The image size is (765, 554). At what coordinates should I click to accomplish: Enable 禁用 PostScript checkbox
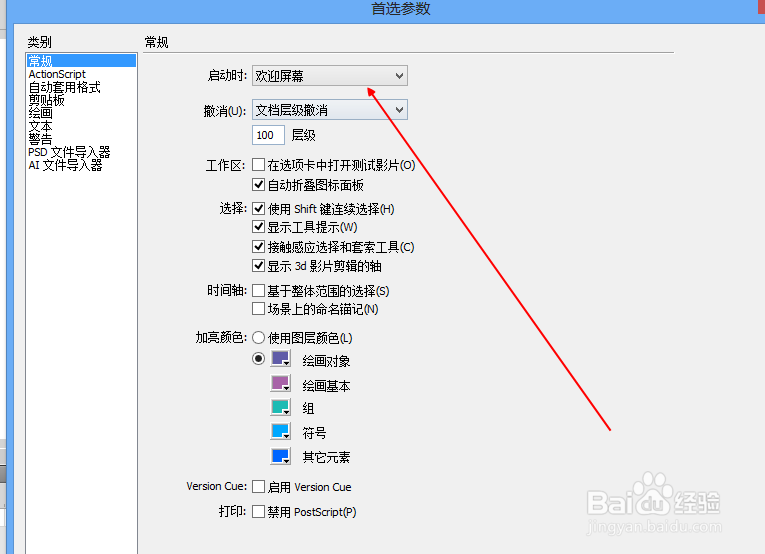(259, 512)
